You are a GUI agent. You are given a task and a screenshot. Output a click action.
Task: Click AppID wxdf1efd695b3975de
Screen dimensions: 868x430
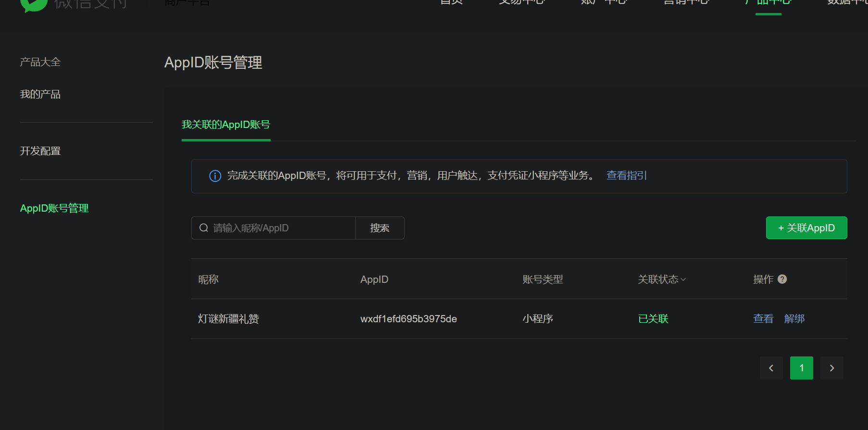pyautogui.click(x=409, y=319)
